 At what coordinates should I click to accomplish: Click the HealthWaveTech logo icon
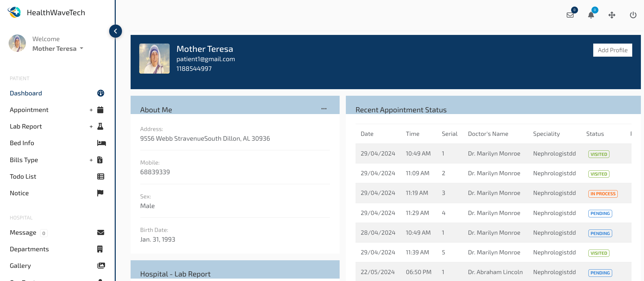pos(15,12)
